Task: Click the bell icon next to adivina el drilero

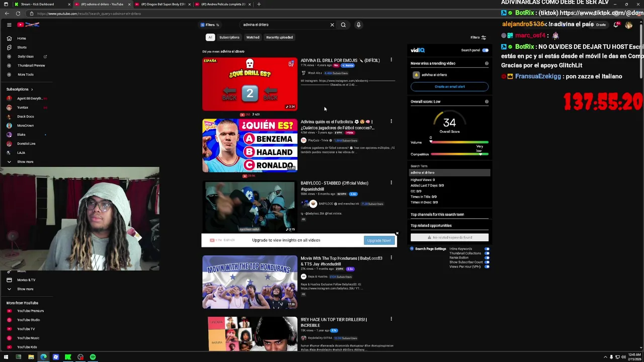Action: point(416,75)
